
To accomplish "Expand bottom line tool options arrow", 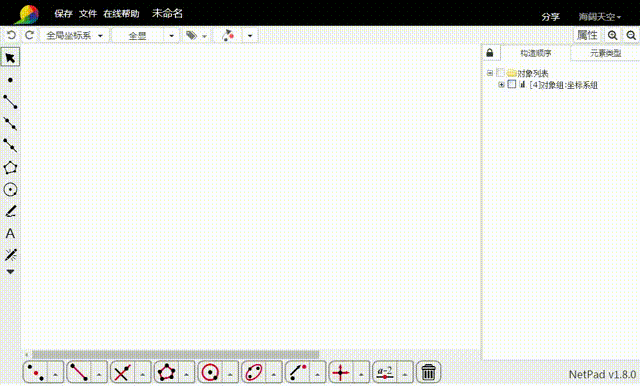I will coord(99,373).
